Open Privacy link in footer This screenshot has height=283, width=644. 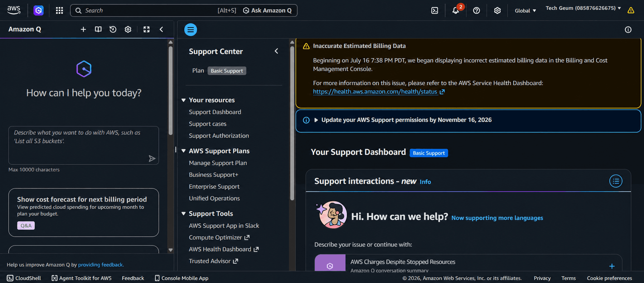542,278
